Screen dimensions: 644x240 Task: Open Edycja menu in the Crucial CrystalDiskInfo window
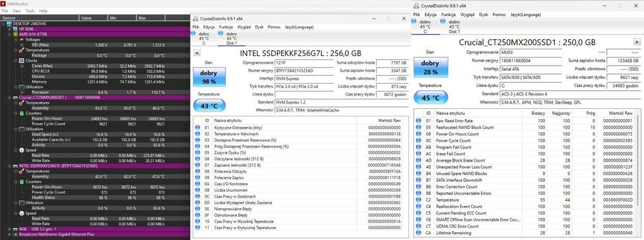click(430, 14)
